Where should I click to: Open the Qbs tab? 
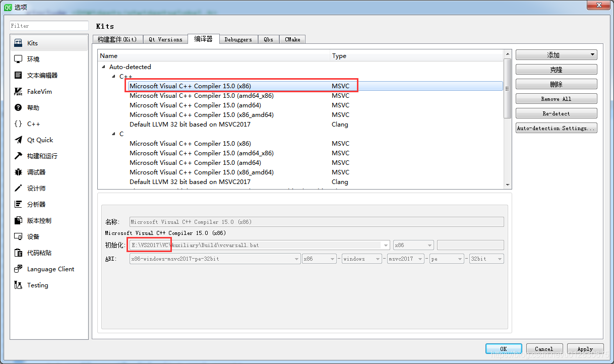tap(269, 39)
